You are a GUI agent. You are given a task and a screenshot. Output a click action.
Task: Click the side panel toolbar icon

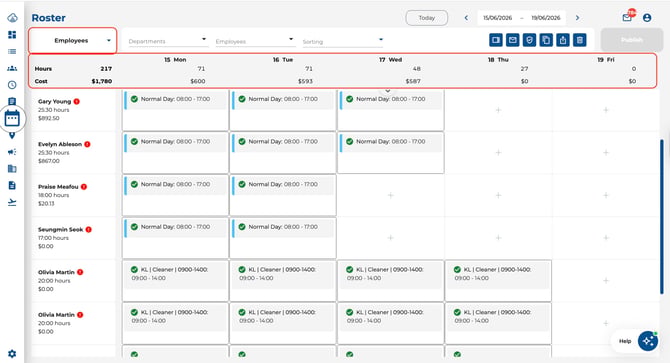(496, 40)
